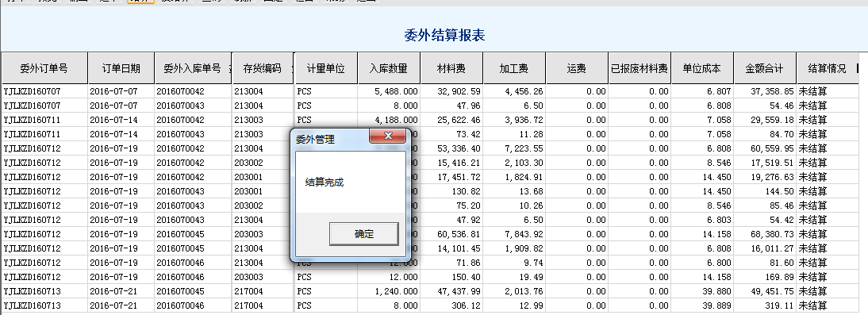This screenshot has height=315, width=868.
Task: Click total amount 84.70
Action: (x=765, y=135)
